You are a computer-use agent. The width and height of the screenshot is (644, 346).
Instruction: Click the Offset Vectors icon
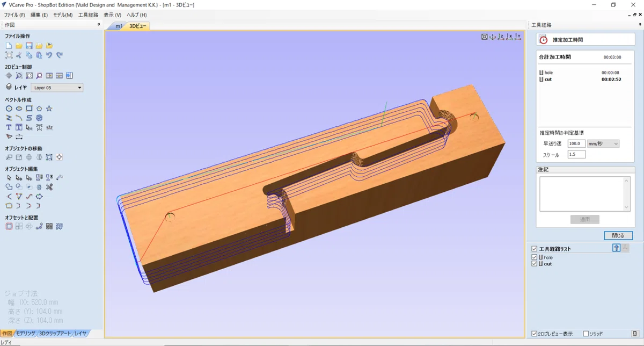(9, 227)
